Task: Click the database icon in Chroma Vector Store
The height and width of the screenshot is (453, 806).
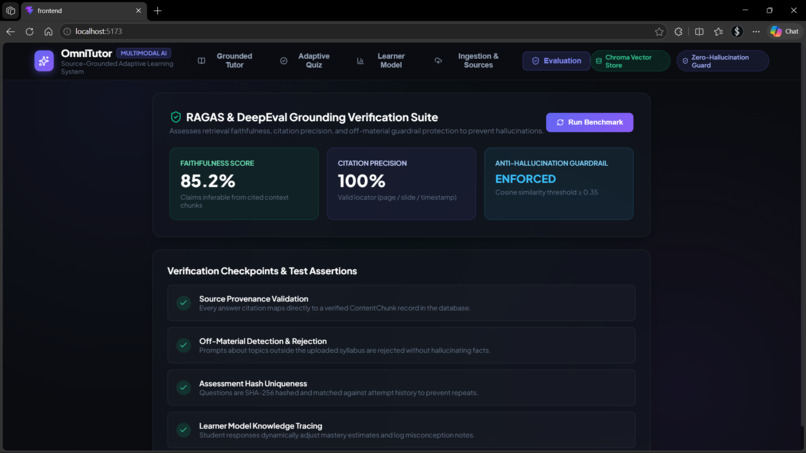Action: coord(599,61)
